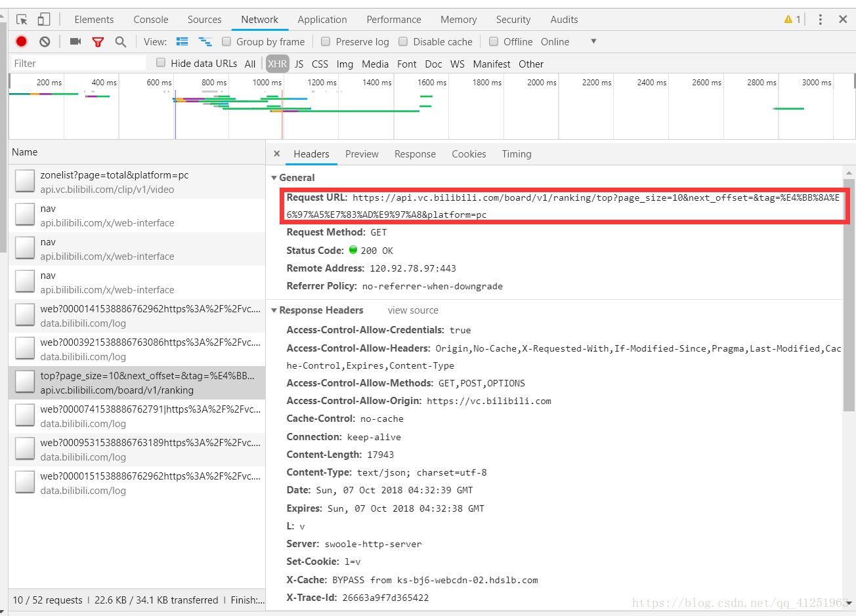The width and height of the screenshot is (856, 616).
Task: Filter requests by CSS
Action: point(320,64)
